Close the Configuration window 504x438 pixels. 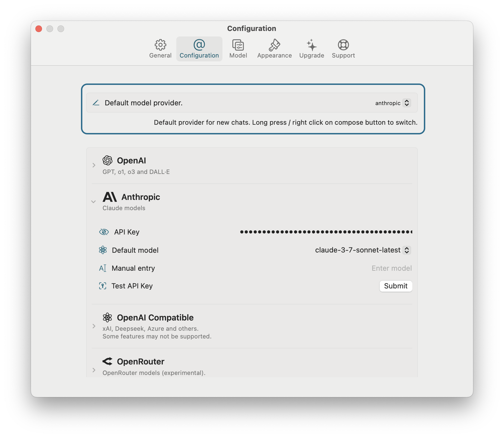pos(39,29)
